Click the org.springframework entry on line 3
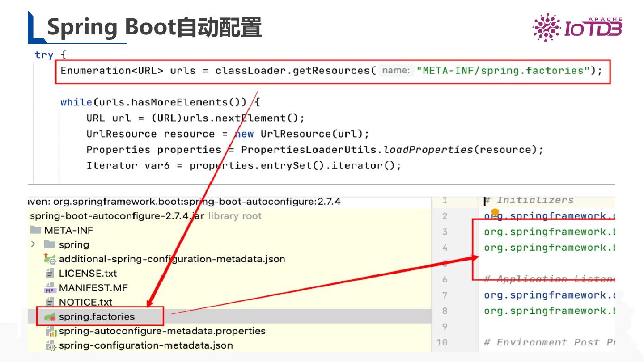 click(550, 232)
